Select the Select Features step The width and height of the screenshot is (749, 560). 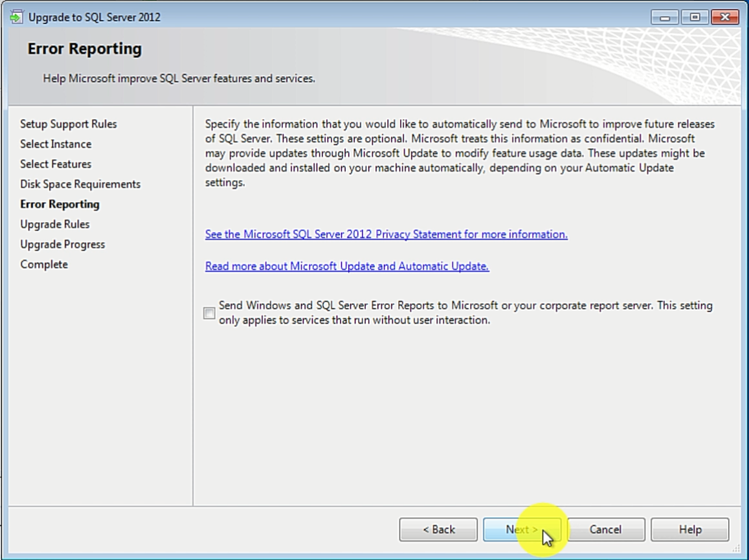tap(56, 164)
